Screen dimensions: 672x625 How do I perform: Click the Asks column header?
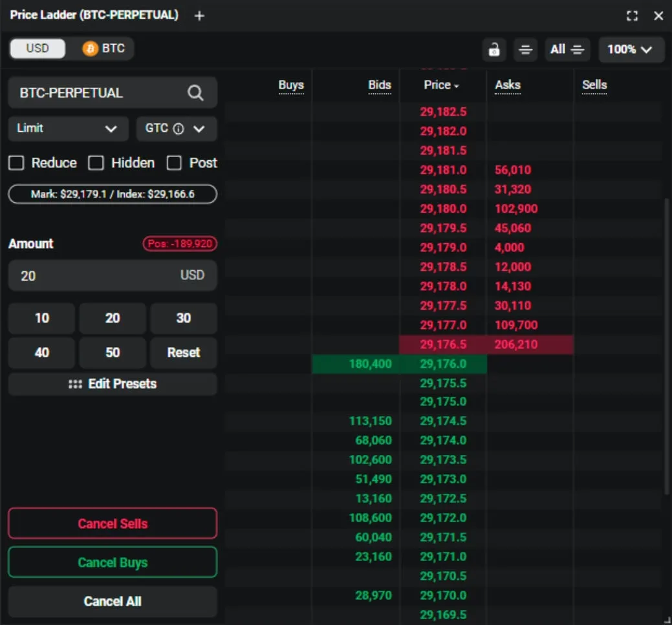(x=508, y=85)
